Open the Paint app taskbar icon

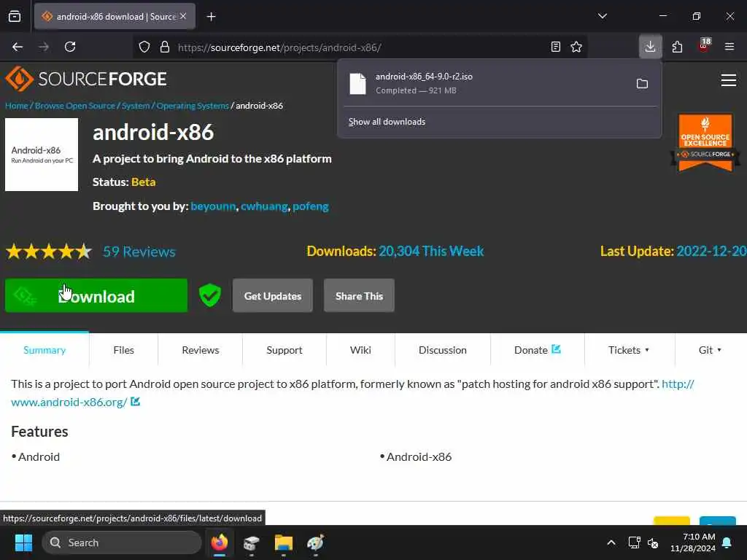(315, 542)
